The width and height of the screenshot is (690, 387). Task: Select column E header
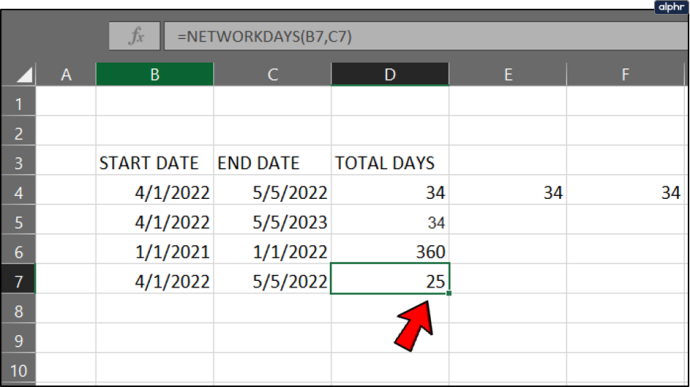508,74
